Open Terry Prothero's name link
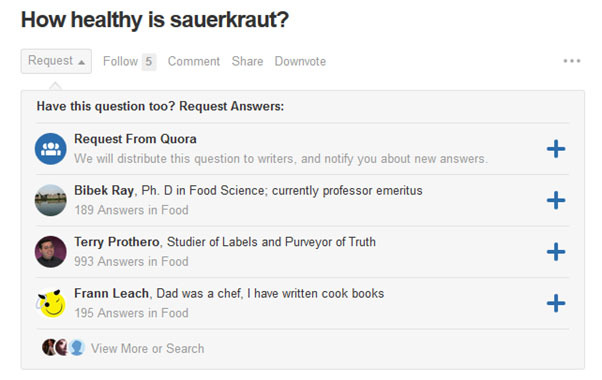This screenshot has height=380, width=602. tap(117, 242)
